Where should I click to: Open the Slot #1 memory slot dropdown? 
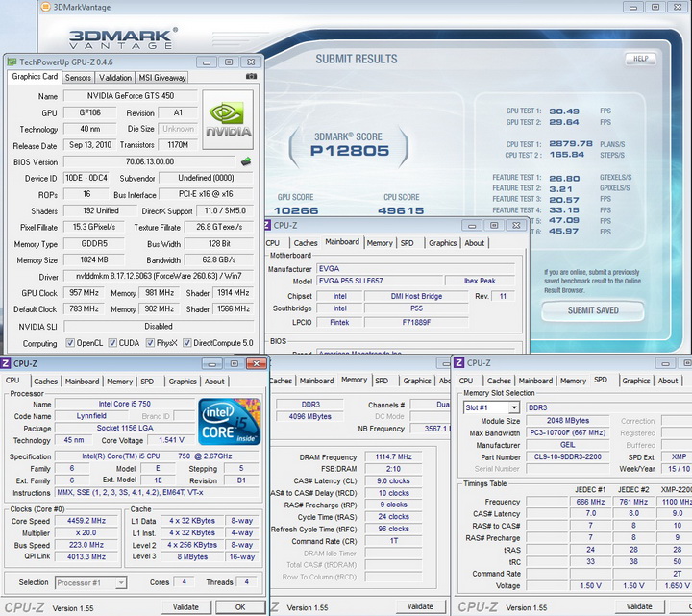click(491, 407)
